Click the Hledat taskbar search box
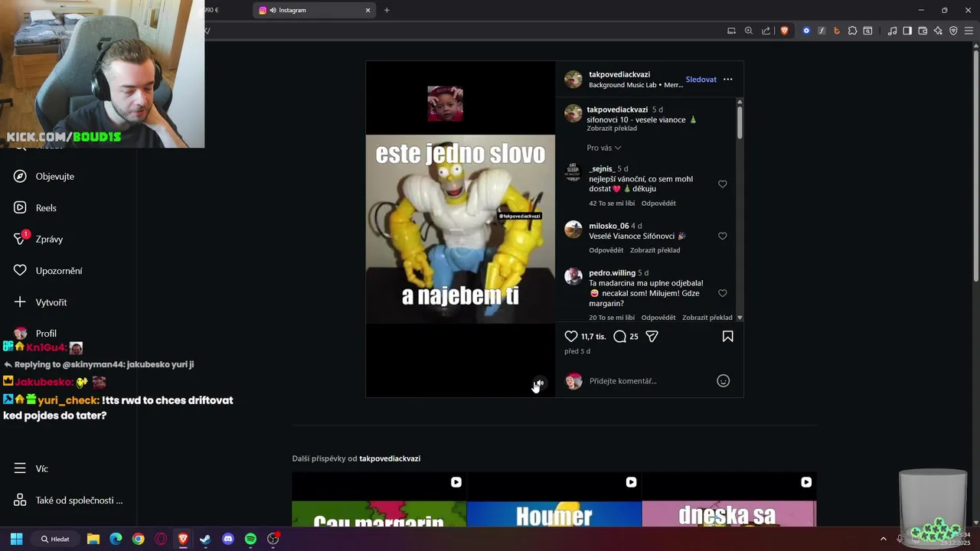The height and width of the screenshot is (551, 980). 55,539
